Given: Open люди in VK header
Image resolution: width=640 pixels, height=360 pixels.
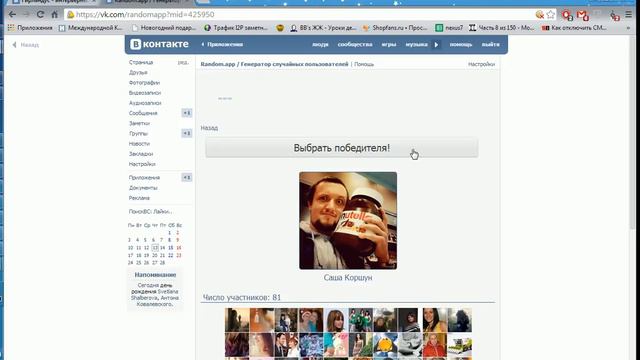Looking at the screenshot, I should [x=320, y=44].
